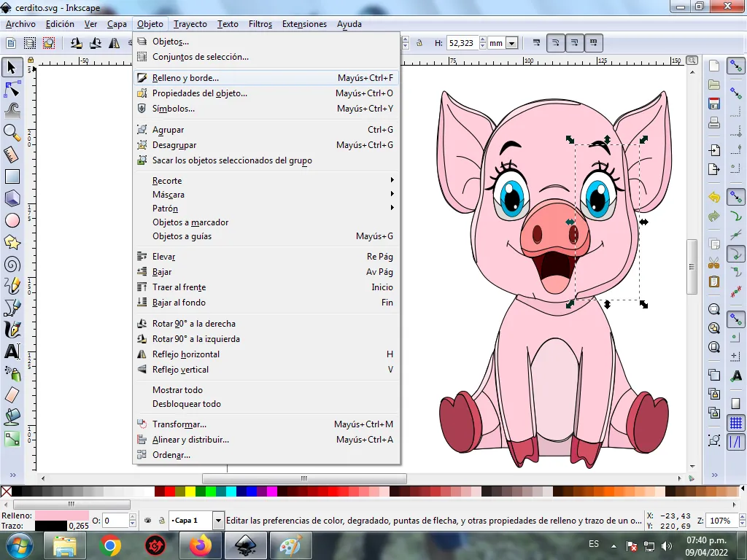This screenshot has width=747, height=560.
Task: Select the Paint bucket tool
Action: pos(12,417)
